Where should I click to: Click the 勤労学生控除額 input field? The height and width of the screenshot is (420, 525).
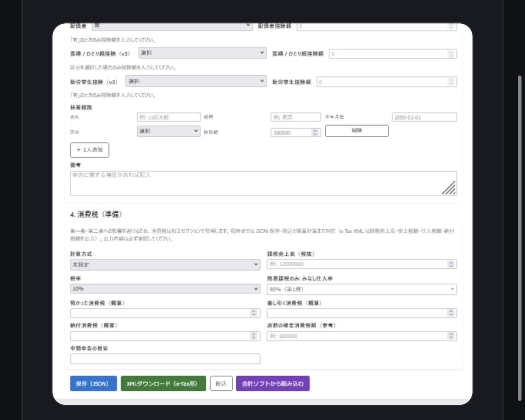click(x=386, y=82)
